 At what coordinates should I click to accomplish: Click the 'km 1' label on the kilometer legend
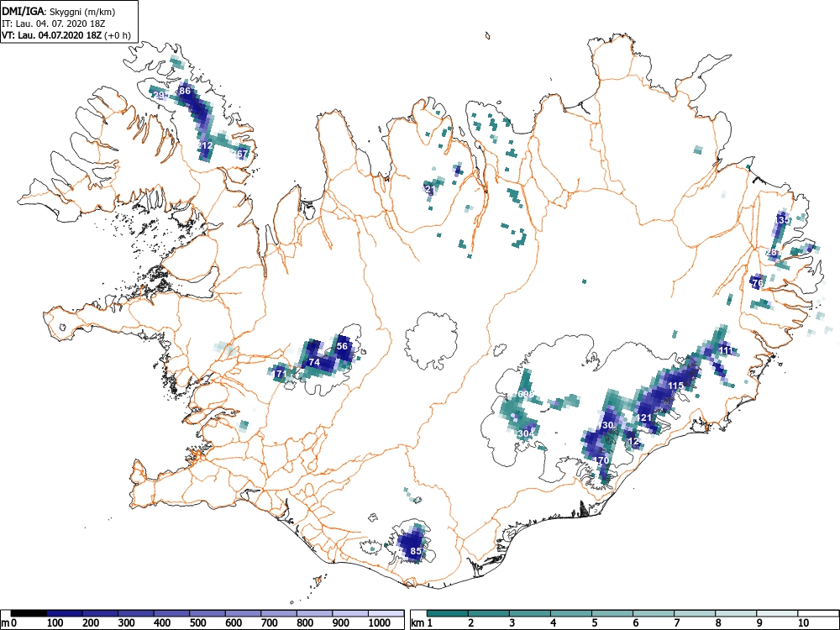tap(422, 623)
